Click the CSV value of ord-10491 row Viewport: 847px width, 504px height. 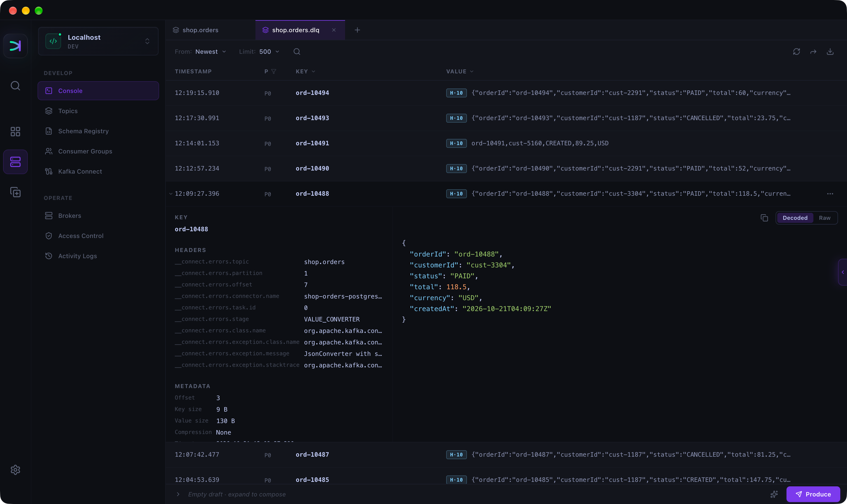point(539,143)
